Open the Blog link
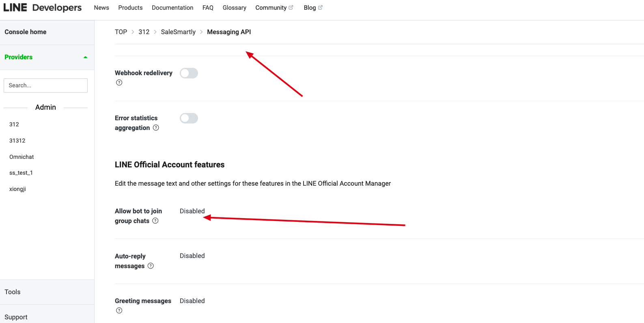The width and height of the screenshot is (644, 323). pos(310,8)
